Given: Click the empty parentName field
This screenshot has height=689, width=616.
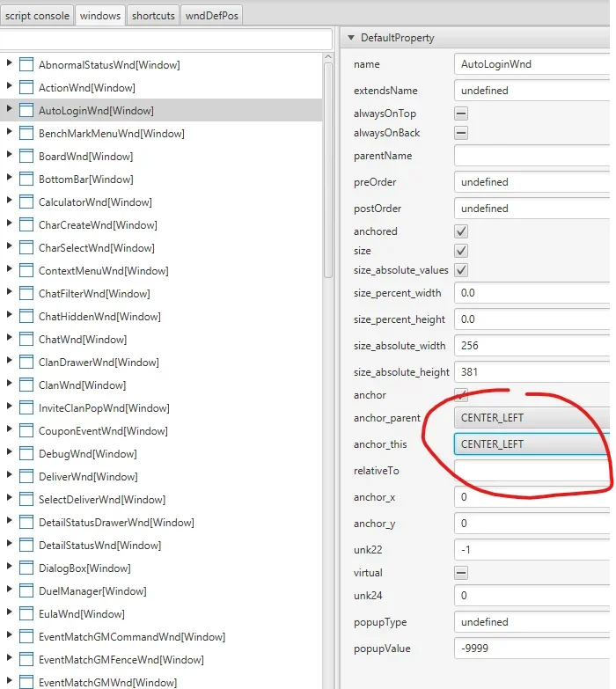Looking at the screenshot, I should tap(532, 156).
